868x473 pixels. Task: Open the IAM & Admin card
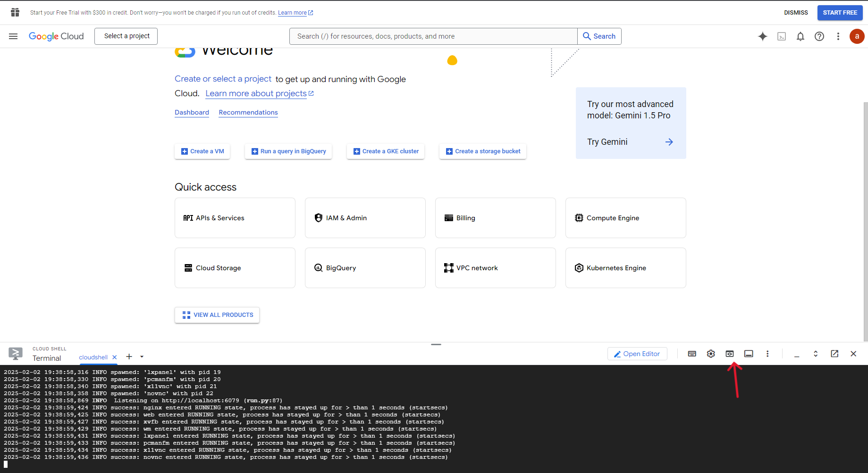365,218
